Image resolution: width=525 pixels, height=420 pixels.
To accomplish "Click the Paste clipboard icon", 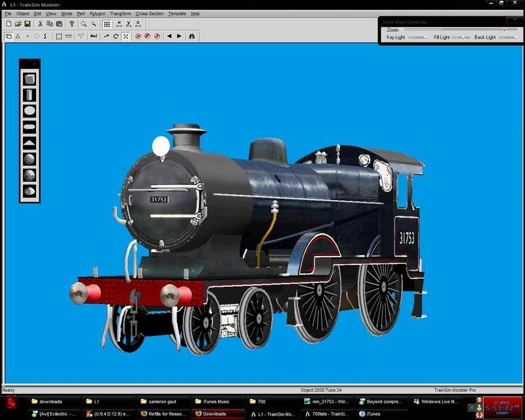I will pos(59,24).
